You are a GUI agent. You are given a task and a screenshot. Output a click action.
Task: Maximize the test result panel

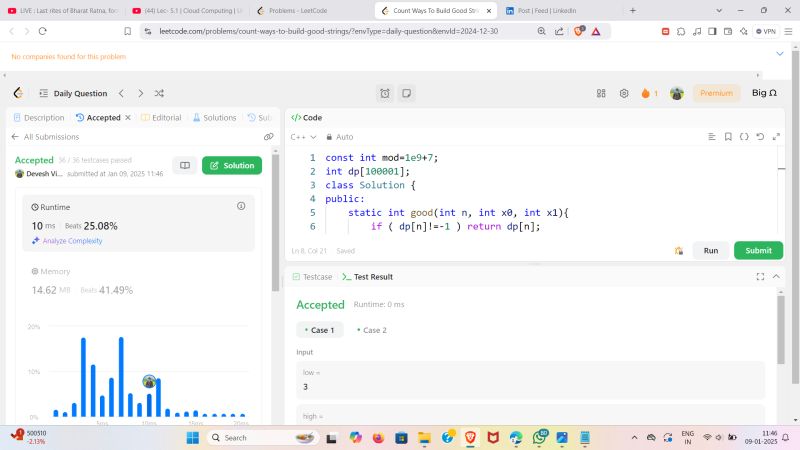coord(760,277)
